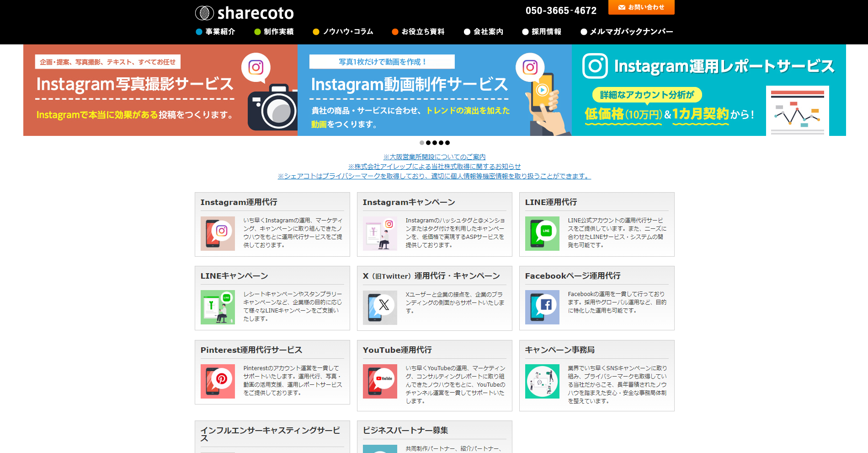Image resolution: width=868 pixels, height=453 pixels.
Task: Click the LINEキャンペーン illustration icon
Action: tap(218, 307)
